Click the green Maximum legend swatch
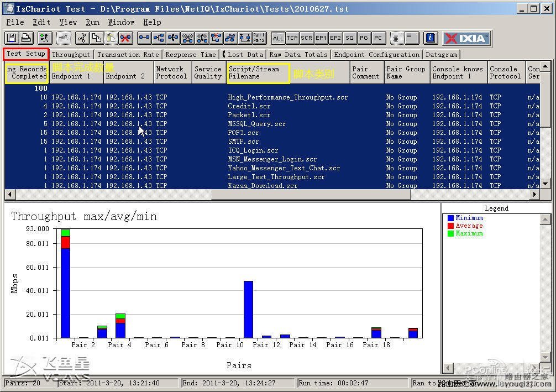556x392 pixels. click(x=450, y=234)
